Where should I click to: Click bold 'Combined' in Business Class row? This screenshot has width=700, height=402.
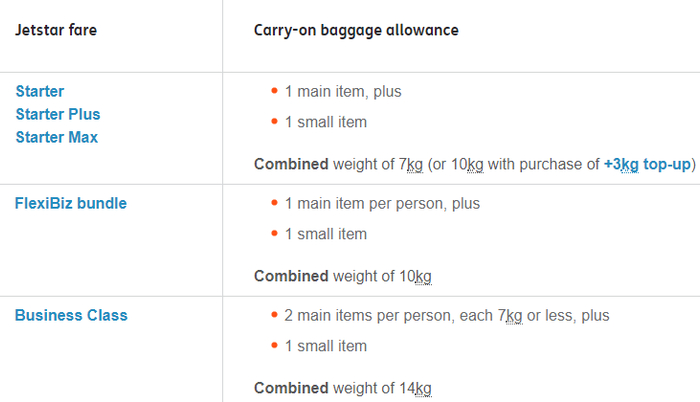tap(291, 388)
